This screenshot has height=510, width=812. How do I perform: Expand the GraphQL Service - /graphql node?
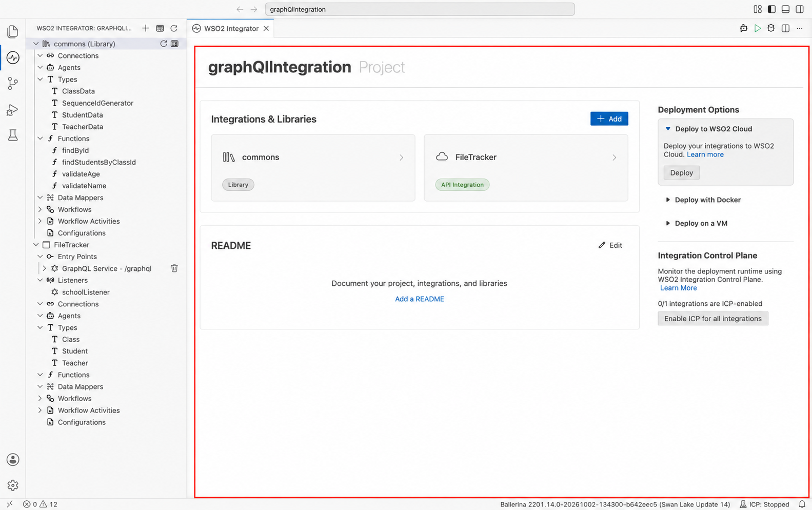(44, 268)
